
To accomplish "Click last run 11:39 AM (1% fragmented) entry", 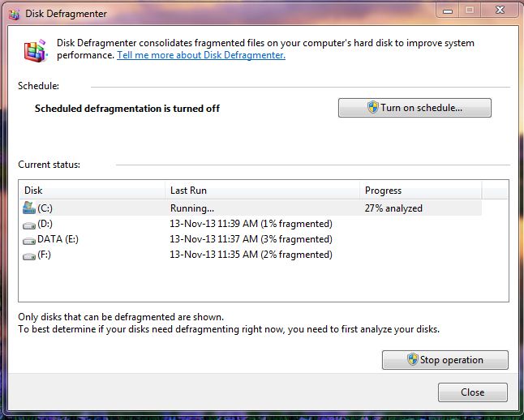I will coord(251,224).
